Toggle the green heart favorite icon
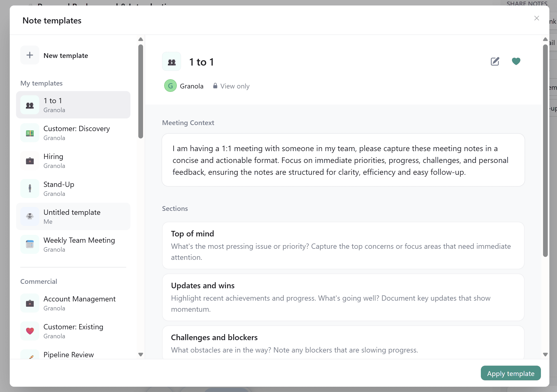The height and width of the screenshot is (392, 557). click(516, 61)
